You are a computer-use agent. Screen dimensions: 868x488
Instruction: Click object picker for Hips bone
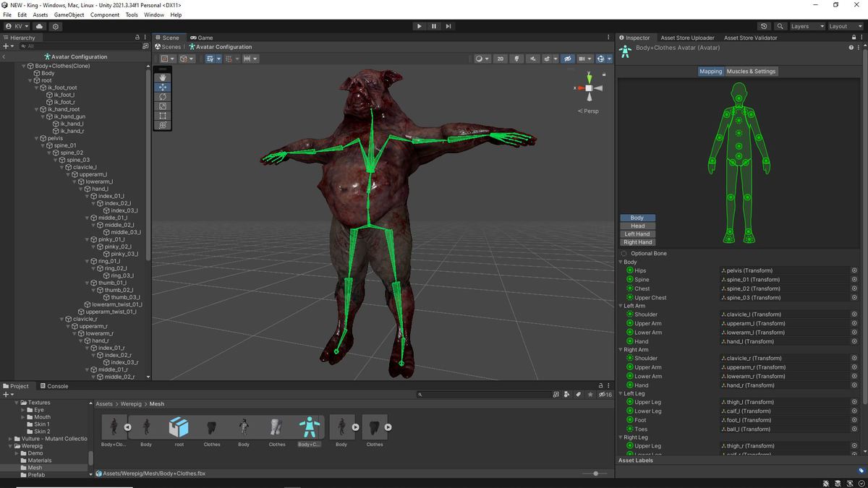pos(854,270)
